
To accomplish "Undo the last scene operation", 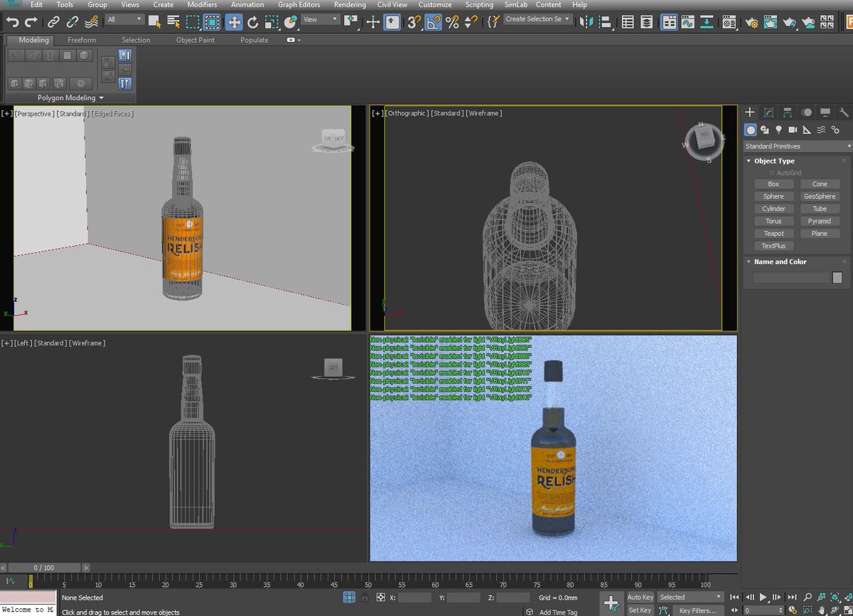I will (x=11, y=22).
